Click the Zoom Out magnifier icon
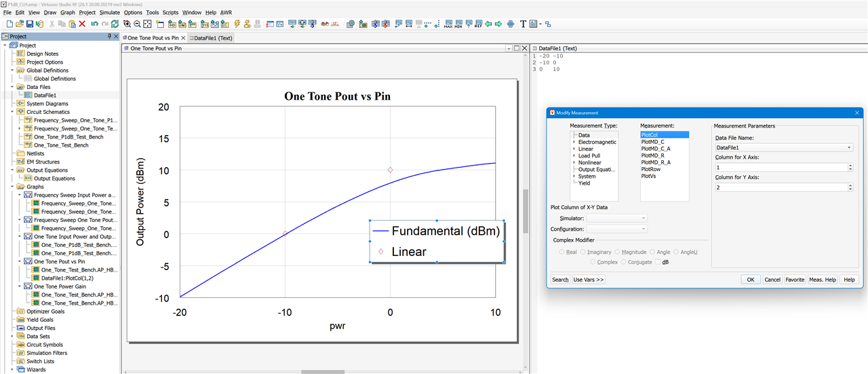This screenshot has width=868, height=374. [x=137, y=24]
